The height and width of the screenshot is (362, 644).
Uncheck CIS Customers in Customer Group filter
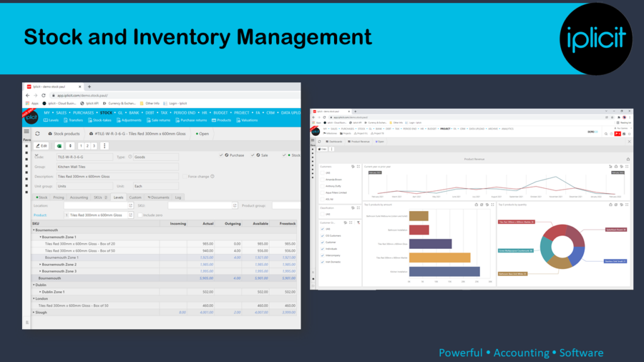(323, 236)
